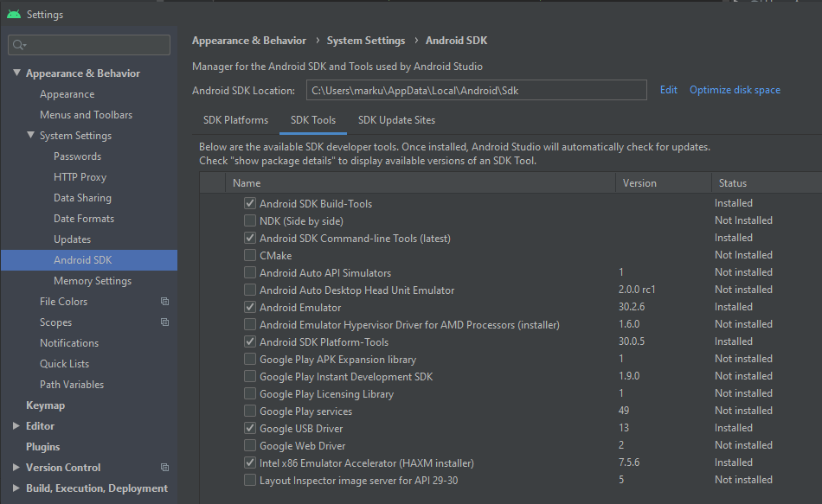Collapse Appearance & Behavior tree arrow
This screenshot has height=504, width=822.
pyautogui.click(x=16, y=73)
